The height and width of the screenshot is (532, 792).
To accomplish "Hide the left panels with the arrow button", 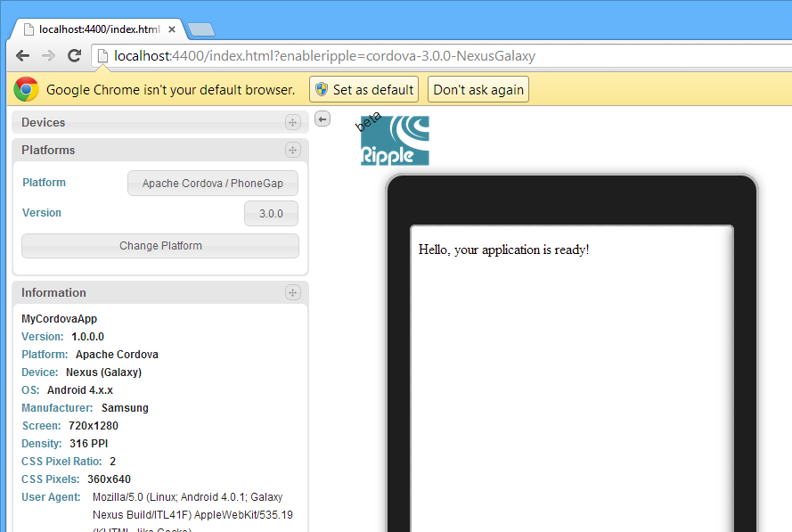I will pyautogui.click(x=323, y=119).
